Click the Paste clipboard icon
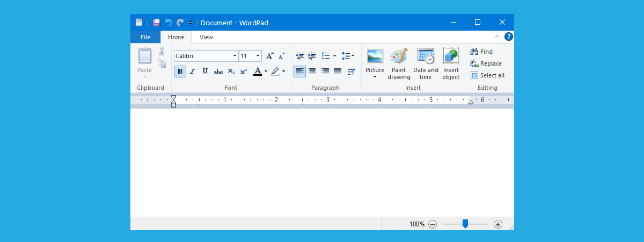 [145, 56]
